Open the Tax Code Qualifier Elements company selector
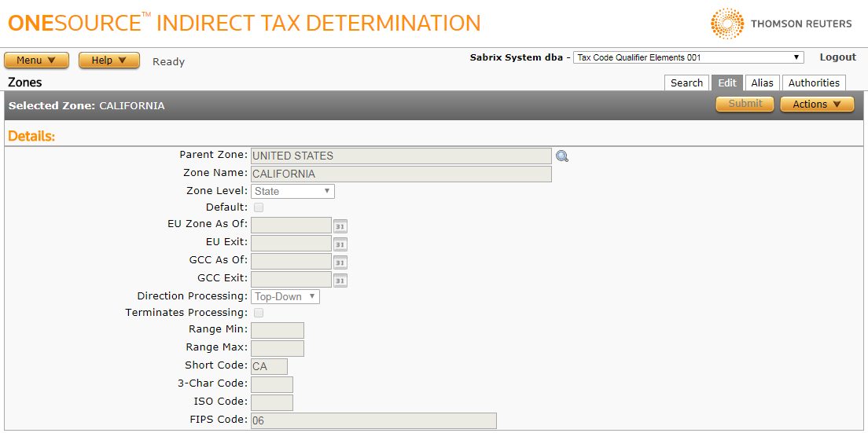The width and height of the screenshot is (868, 433). point(688,57)
